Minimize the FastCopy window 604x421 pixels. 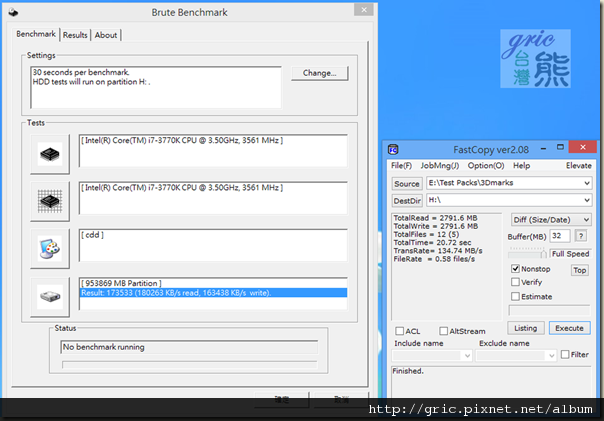[544, 148]
